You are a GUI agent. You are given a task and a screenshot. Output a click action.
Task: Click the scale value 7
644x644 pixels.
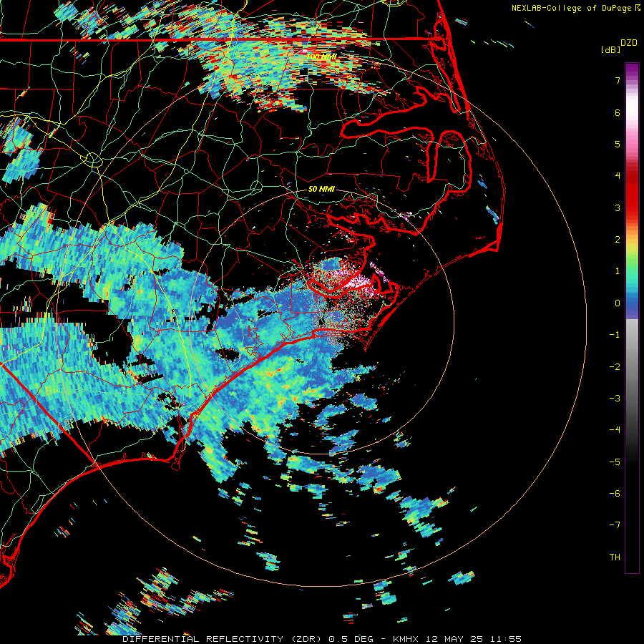(x=618, y=80)
